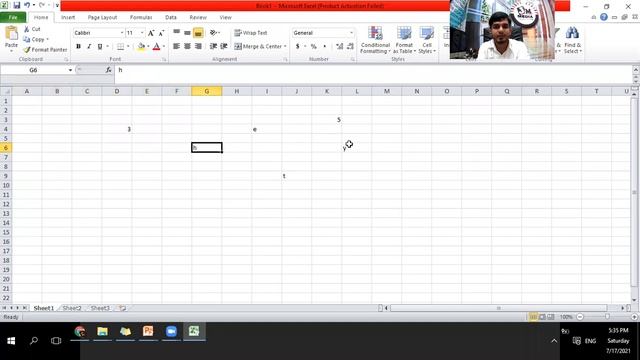Switch to the Review tab
Image resolution: width=640 pixels, height=360 pixels.
[198, 18]
